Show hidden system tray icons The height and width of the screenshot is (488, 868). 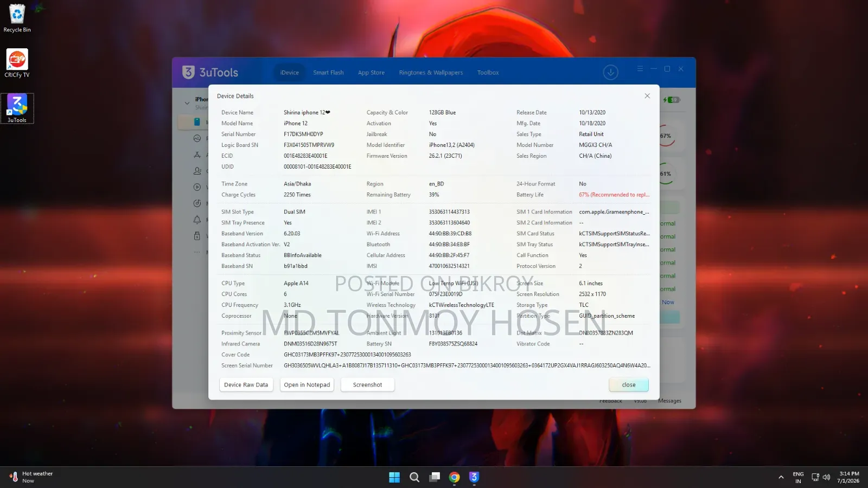(x=781, y=477)
